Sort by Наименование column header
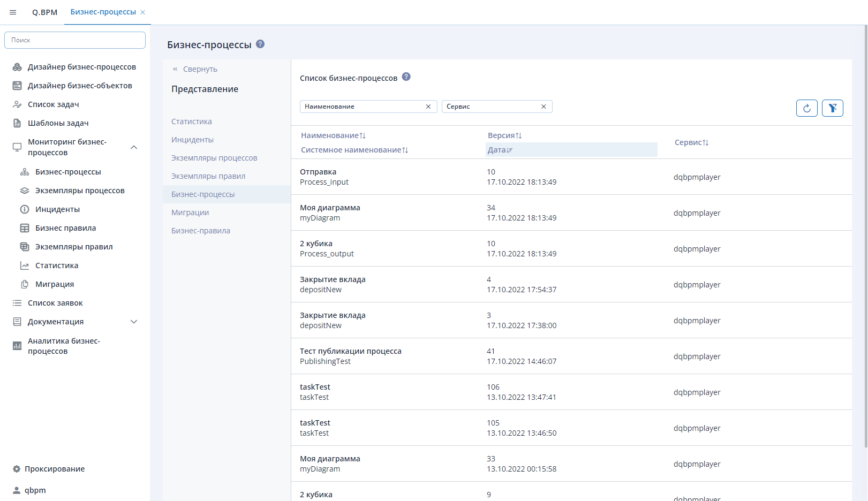 (x=333, y=135)
